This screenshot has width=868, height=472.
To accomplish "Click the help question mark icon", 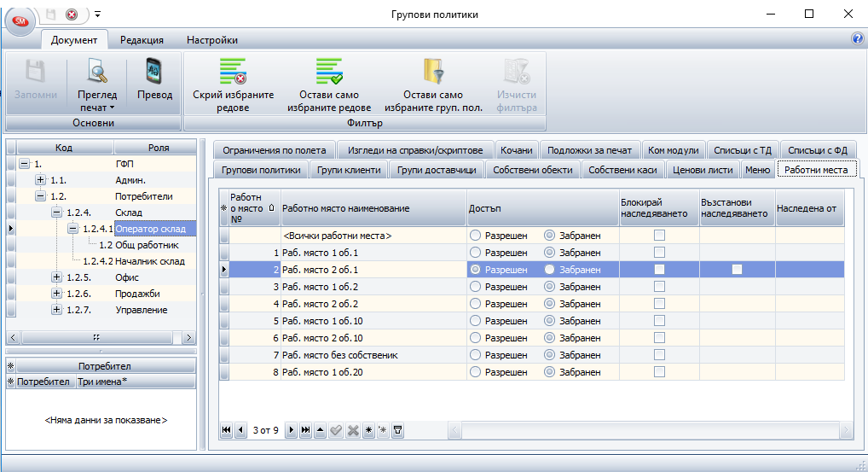I will pos(857,38).
